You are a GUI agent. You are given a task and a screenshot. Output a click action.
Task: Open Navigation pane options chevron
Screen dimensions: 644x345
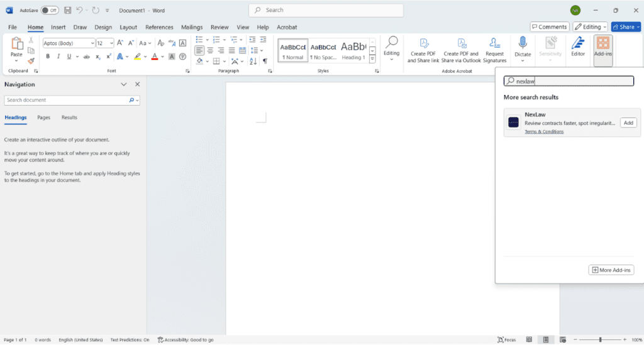point(124,84)
